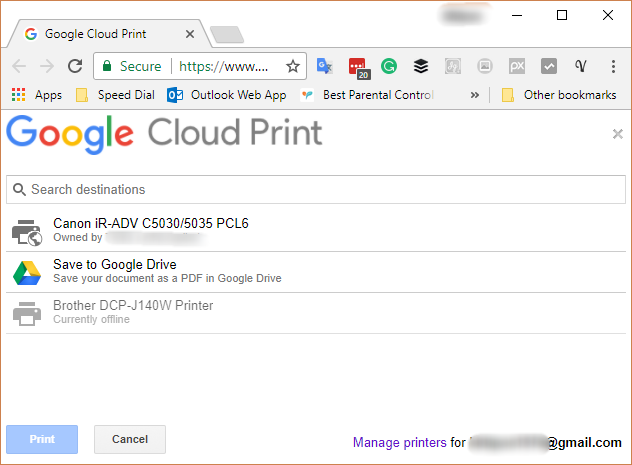632x465 pixels.
Task: Bookmark this page with the star icon
Action: click(x=293, y=66)
